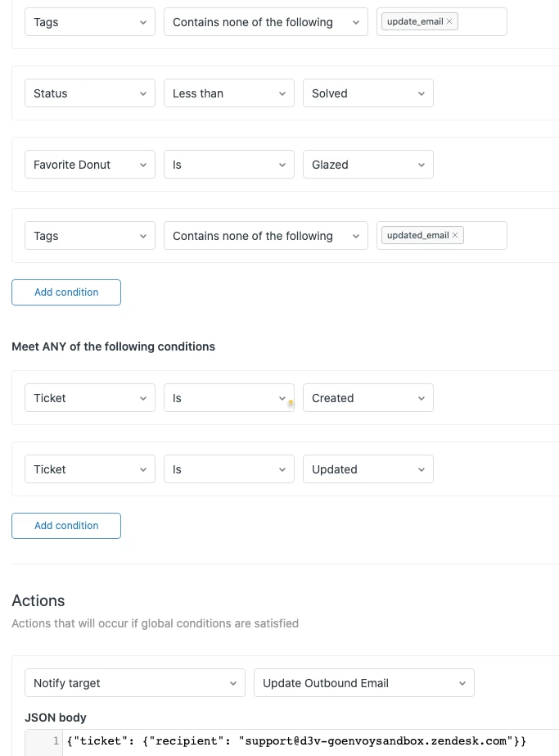The height and width of the screenshot is (756, 559).
Task: Open the Is operator for Favorite Donut
Action: [x=228, y=165]
